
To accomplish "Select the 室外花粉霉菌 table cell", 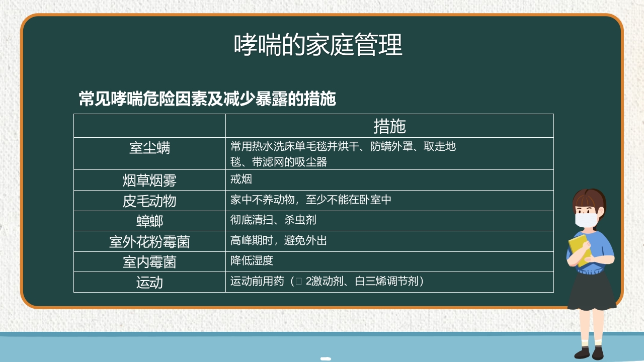I will click(x=149, y=241).
